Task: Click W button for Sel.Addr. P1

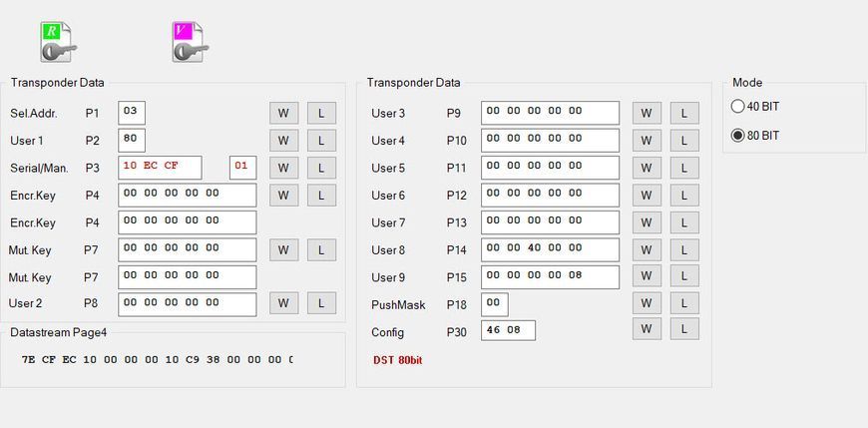Action: coord(284,113)
